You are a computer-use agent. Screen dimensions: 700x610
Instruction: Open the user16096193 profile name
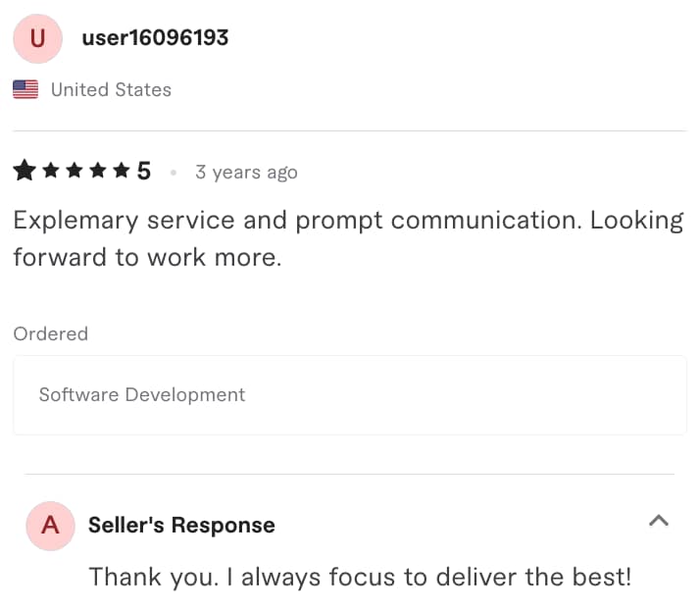(155, 37)
